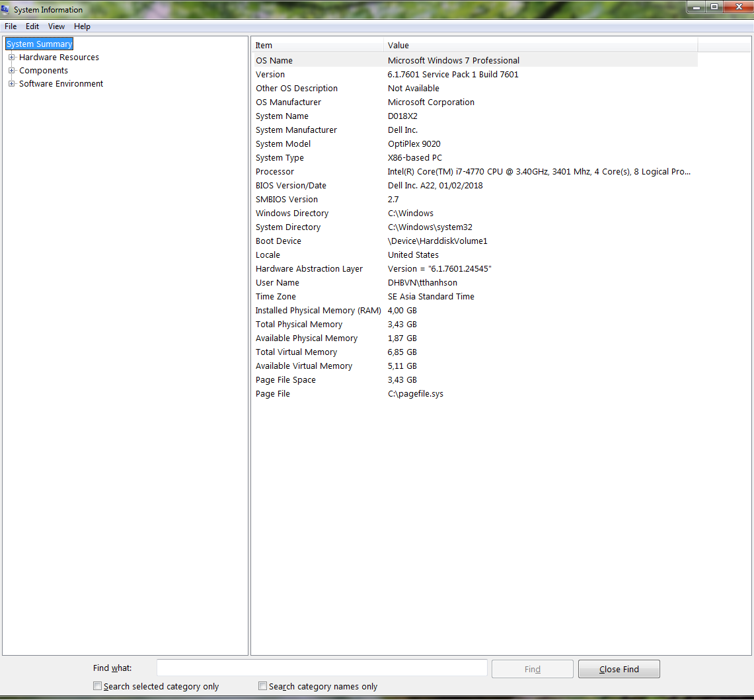Select the Available Physical Memory row

click(x=475, y=338)
